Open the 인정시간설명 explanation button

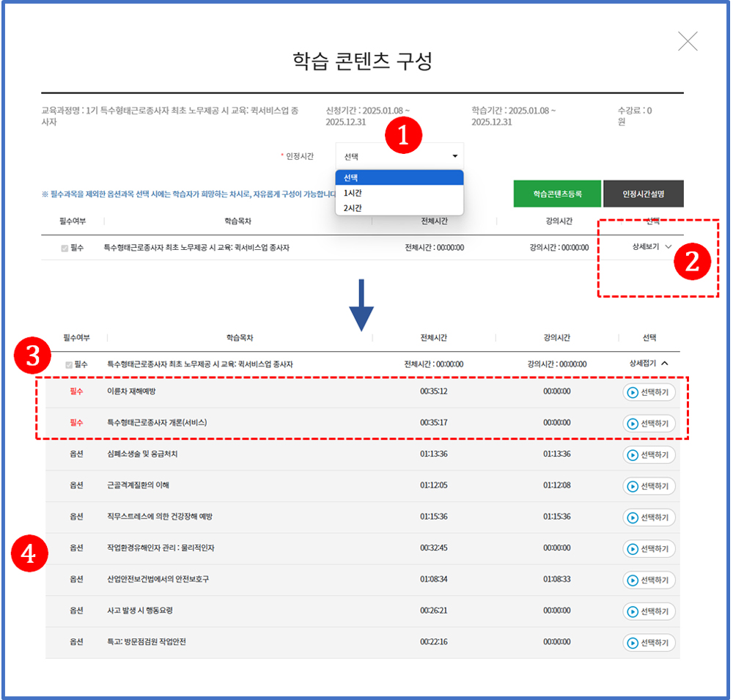click(644, 194)
